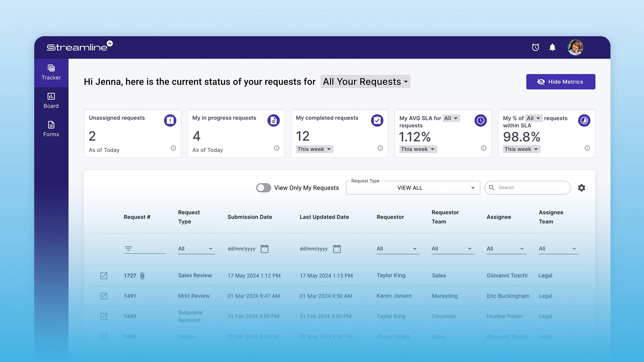644x362 pixels.
Task: Click the Last Updated Date dd/mm/yyyy field
Action: click(x=314, y=249)
